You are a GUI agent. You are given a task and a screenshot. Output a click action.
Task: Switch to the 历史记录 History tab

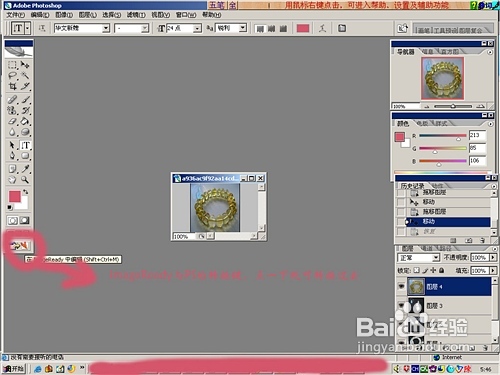tap(412, 186)
